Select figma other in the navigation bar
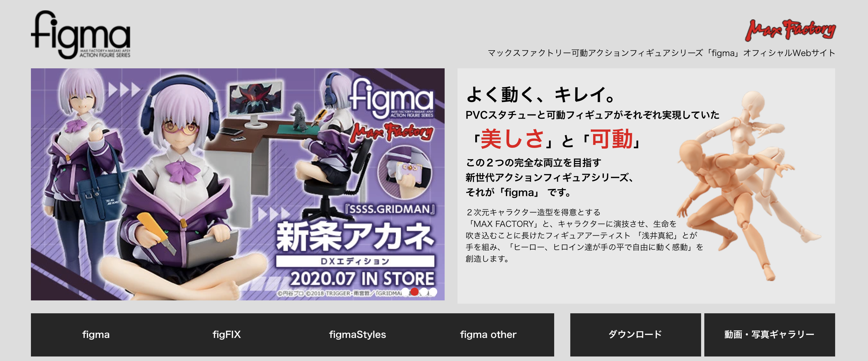Viewport: 868px width, 361px height. [x=488, y=334]
